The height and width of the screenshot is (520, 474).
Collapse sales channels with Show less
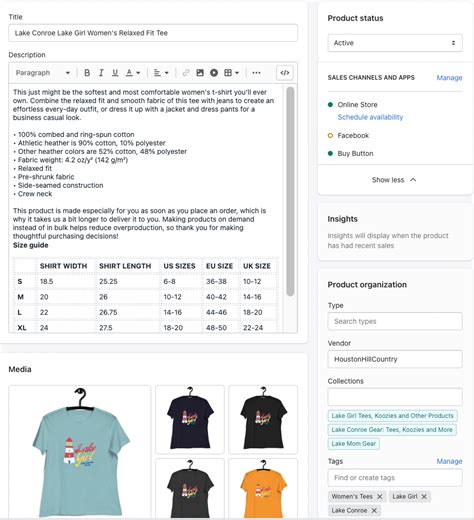(x=394, y=180)
